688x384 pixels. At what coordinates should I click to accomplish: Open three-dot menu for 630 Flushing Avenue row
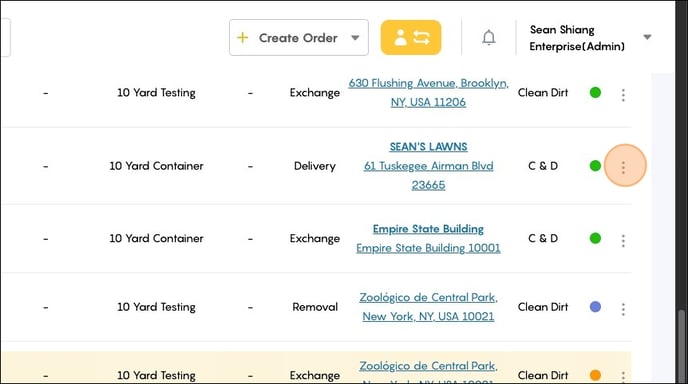623,95
